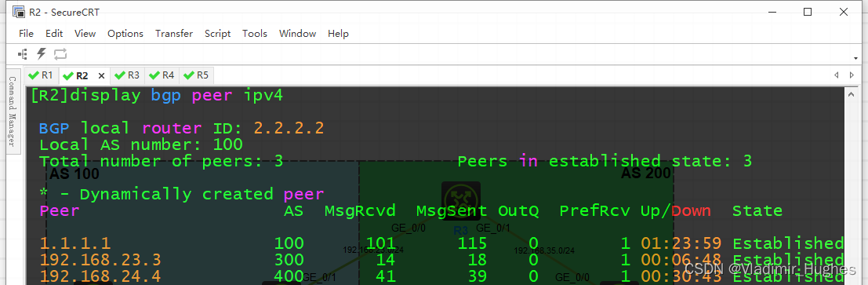This screenshot has height=285, width=868.
Task: Close the R2 session tab
Action: tap(101, 76)
